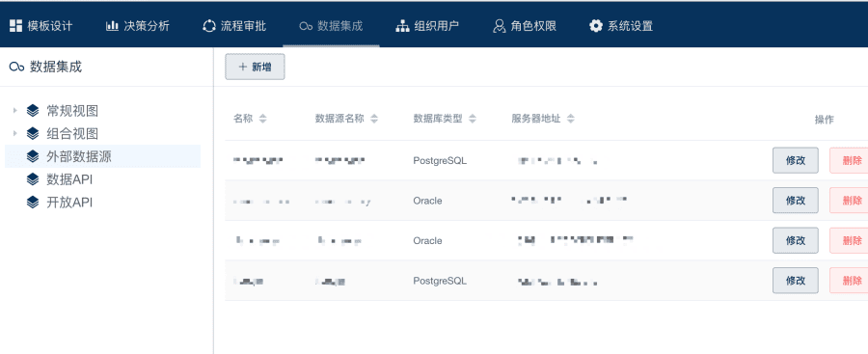868x354 pixels.
Task: Click PostgreSQL cell in fourth row
Action: 440,281
